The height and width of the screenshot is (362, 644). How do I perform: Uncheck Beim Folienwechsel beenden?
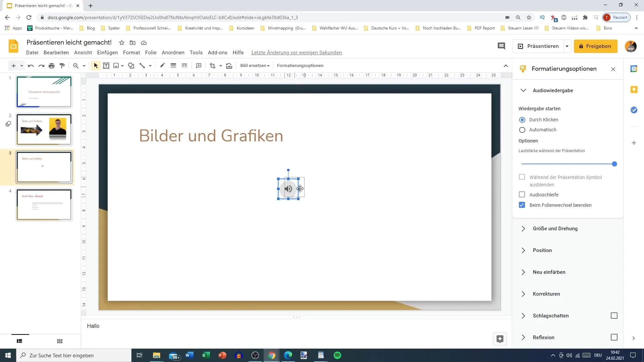[522, 205]
